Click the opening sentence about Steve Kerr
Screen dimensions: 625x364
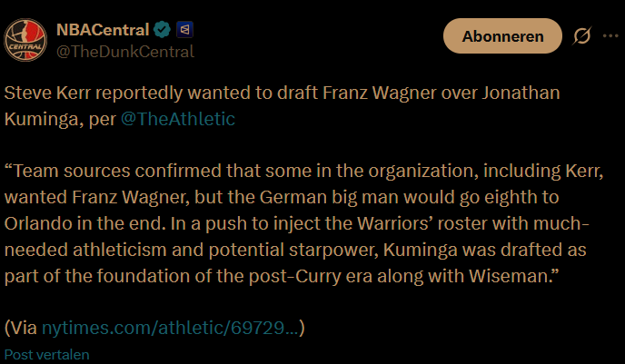pyautogui.click(x=283, y=106)
